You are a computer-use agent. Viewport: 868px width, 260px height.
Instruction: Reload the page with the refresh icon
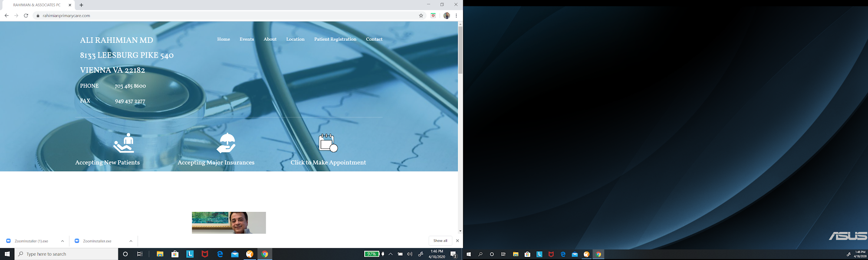click(26, 16)
